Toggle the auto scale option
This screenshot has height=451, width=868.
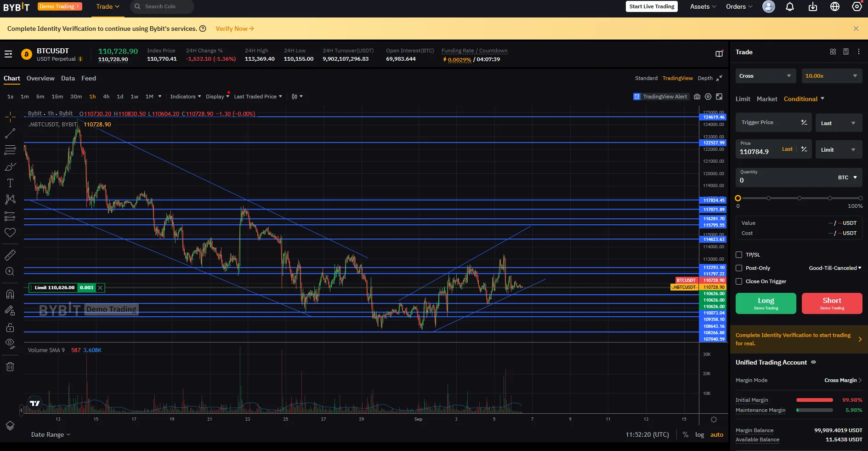point(717,434)
